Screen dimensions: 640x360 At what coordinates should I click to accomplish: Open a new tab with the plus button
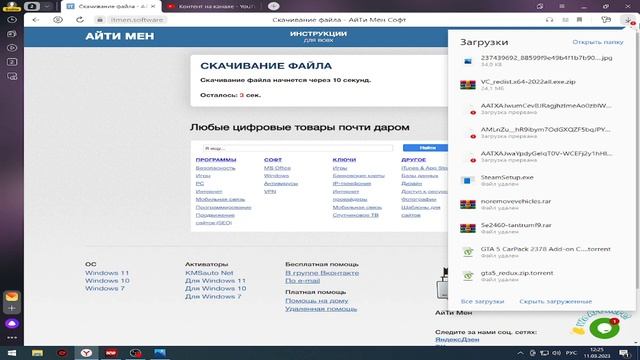273,6
